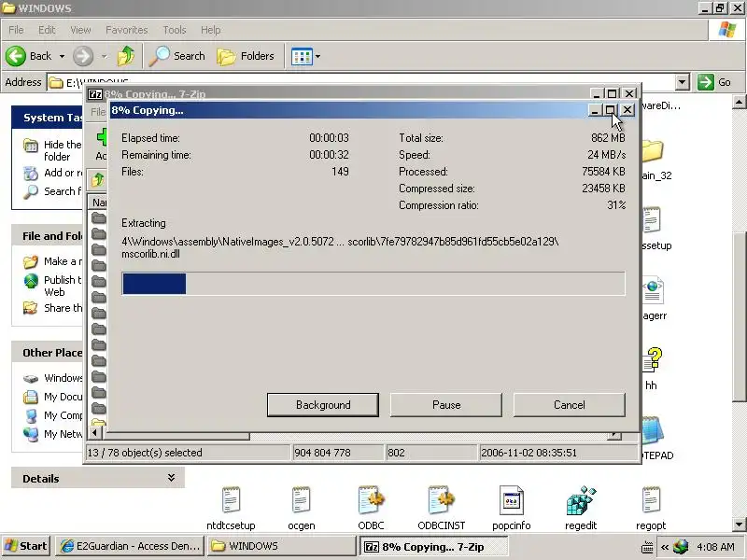The width and height of the screenshot is (747, 560).
Task: Open the File menu in Explorer
Action: point(16,30)
